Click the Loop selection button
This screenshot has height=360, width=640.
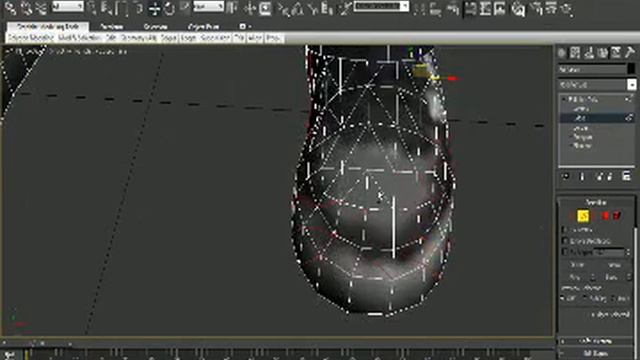point(611,278)
